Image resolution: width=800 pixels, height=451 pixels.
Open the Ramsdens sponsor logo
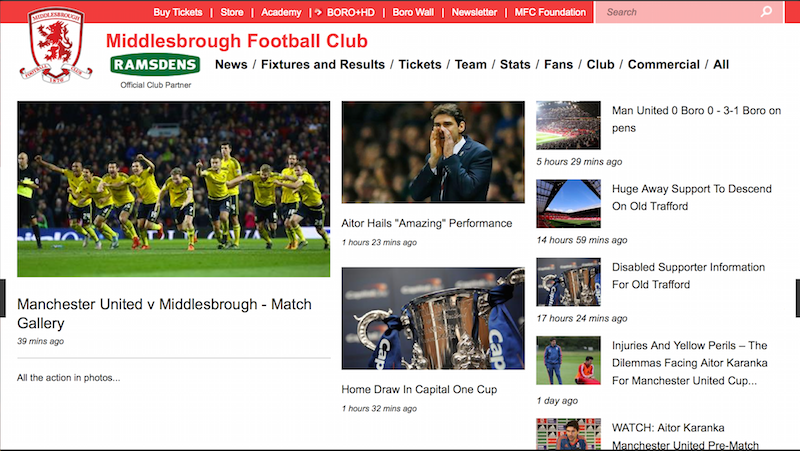pyautogui.click(x=155, y=65)
